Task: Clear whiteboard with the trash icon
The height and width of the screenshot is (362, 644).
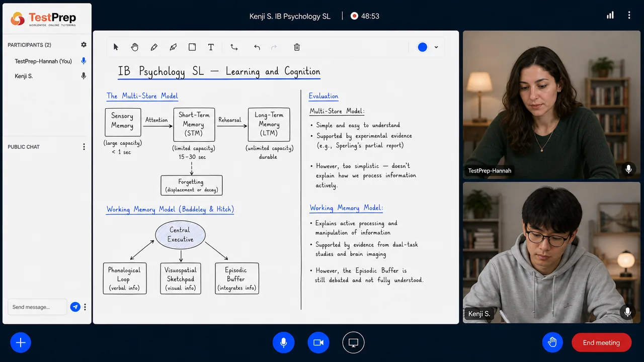Action: tap(297, 47)
